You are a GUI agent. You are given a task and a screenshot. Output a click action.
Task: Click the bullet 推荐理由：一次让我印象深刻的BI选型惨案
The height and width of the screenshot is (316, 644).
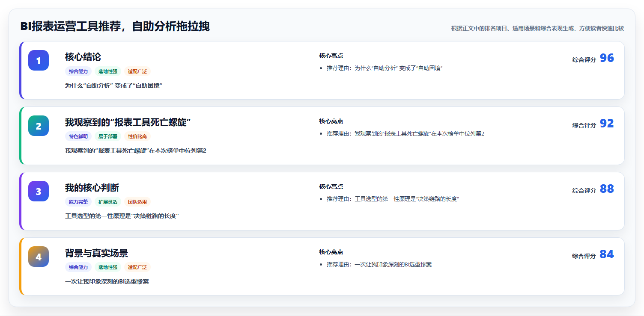[x=379, y=264]
